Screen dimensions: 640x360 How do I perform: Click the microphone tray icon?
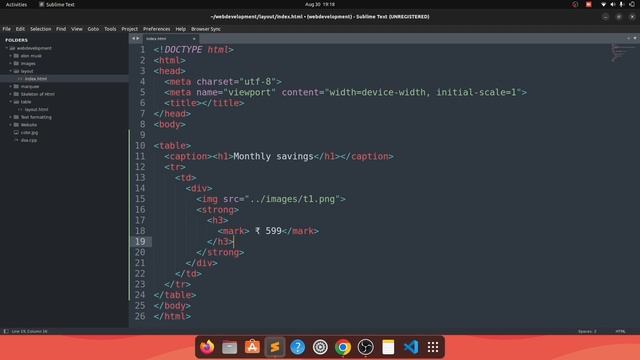tap(621, 4)
